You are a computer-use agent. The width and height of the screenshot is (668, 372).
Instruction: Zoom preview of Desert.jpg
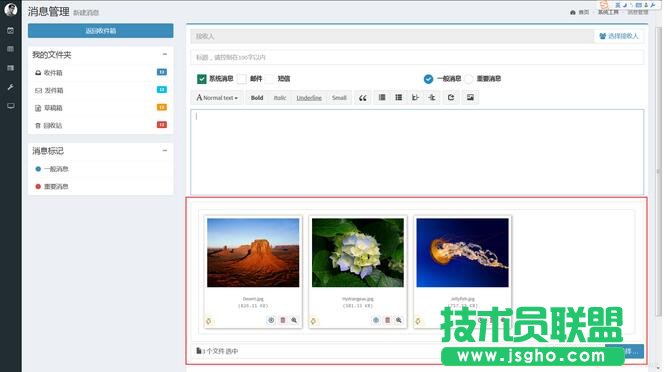coord(294,320)
